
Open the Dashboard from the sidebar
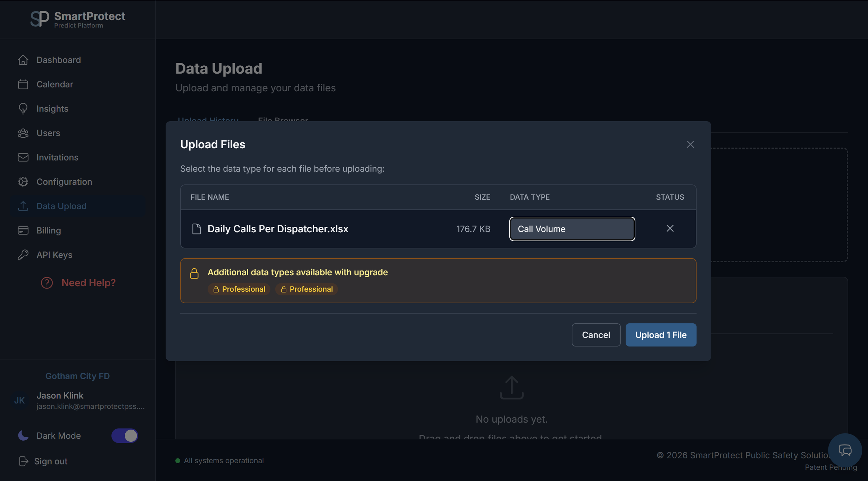58,60
